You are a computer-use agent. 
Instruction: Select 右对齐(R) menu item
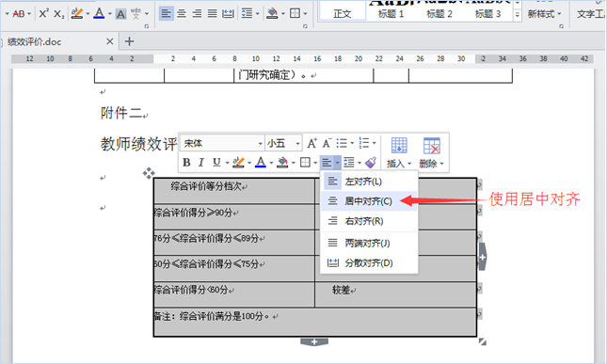(x=369, y=221)
